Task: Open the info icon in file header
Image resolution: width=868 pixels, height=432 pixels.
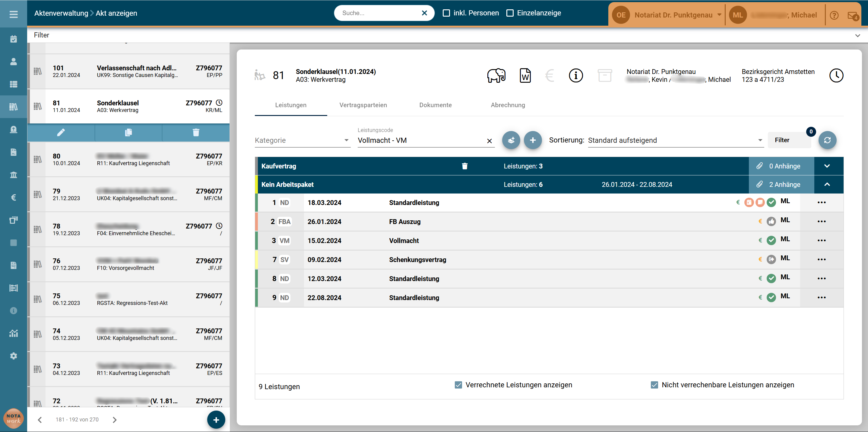Action: tap(576, 75)
